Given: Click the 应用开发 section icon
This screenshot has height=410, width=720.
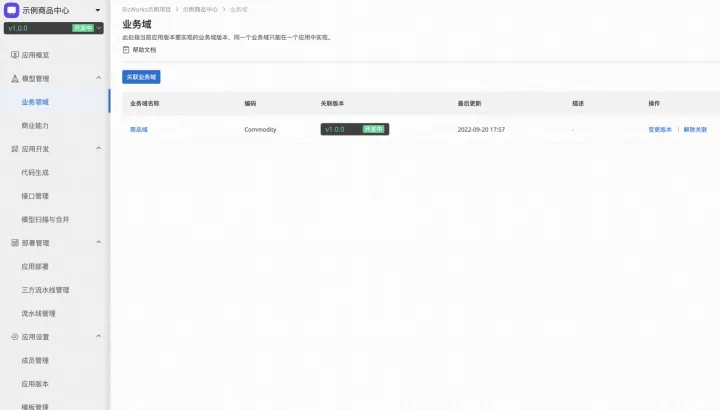Looking at the screenshot, I should tap(15, 149).
